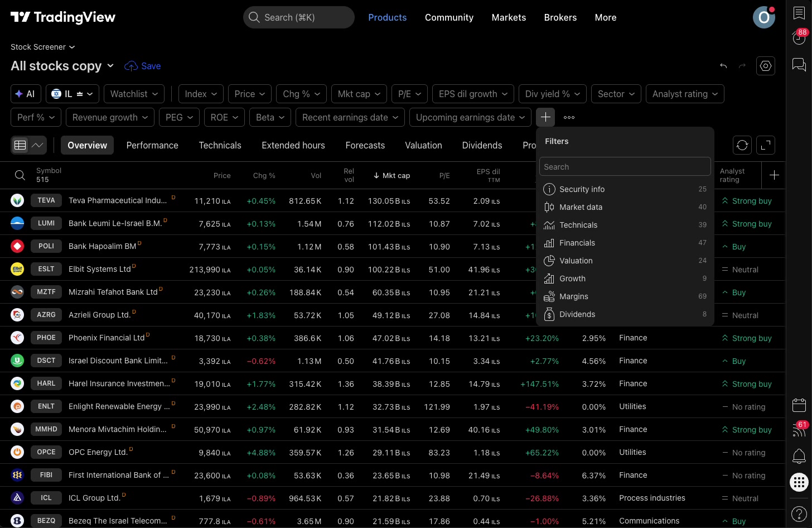This screenshot has width=812, height=528.
Task: Open the Products menu
Action: [x=388, y=17]
